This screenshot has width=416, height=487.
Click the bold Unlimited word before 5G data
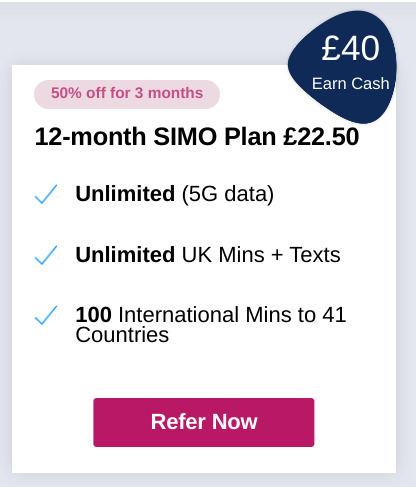click(125, 193)
